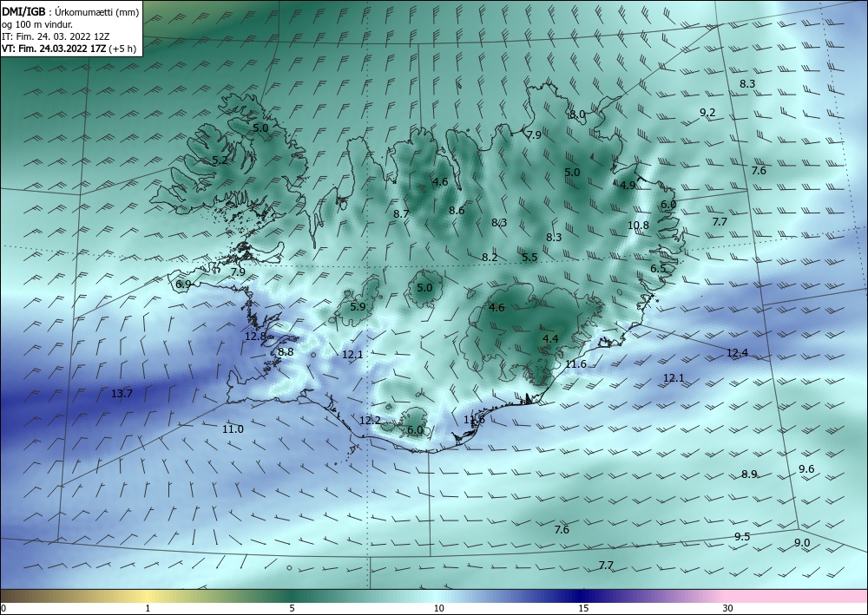
Task: Click the 13.7 precipitable water value
Action: [122, 394]
